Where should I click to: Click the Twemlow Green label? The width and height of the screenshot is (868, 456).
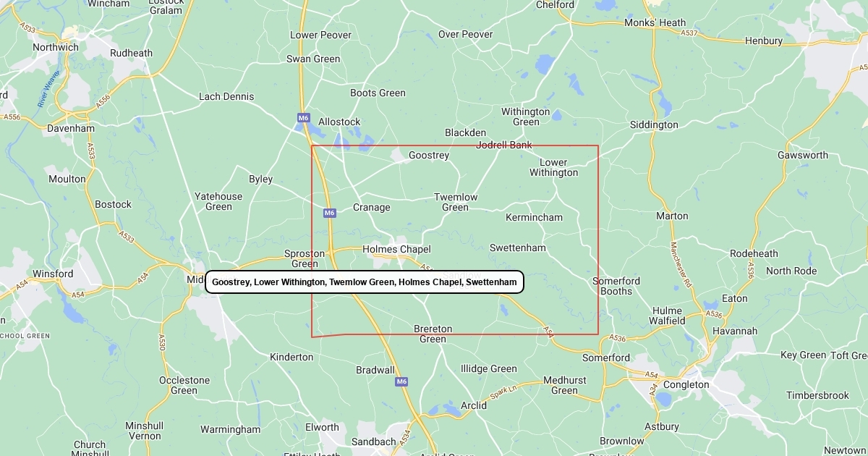[456, 202]
